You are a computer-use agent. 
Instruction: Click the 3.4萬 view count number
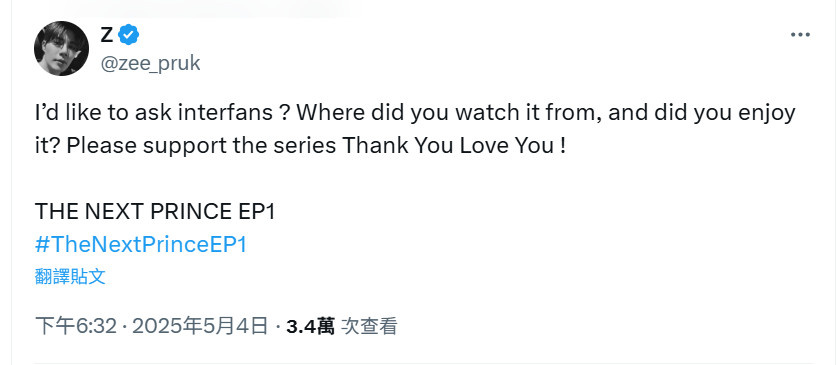pos(310,326)
